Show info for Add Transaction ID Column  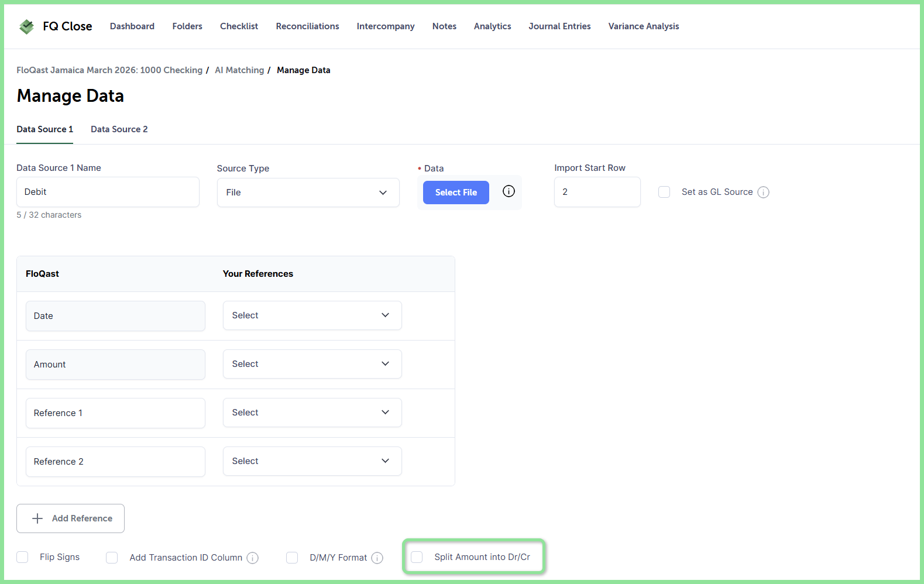[x=253, y=558]
